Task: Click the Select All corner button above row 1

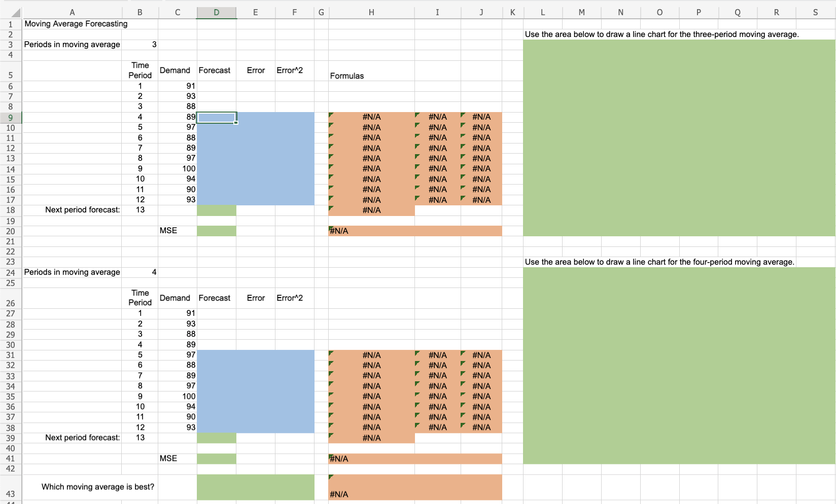Action: pos(15,12)
